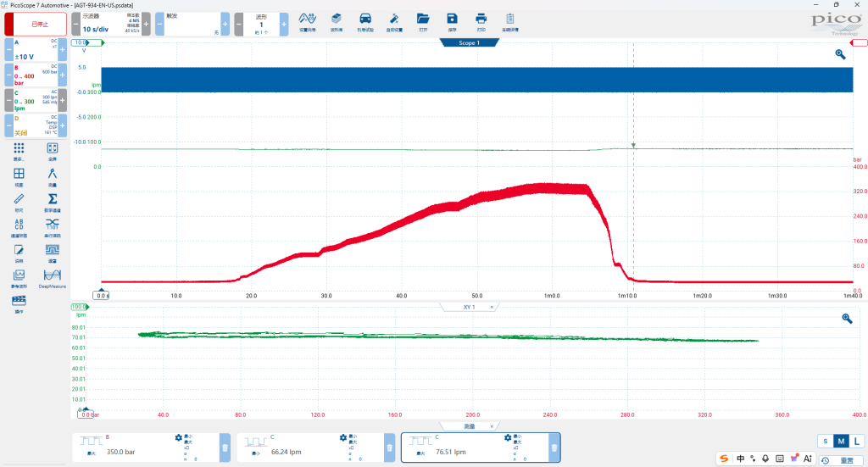Select the serial decoding tool
Image resolution: width=868 pixels, height=467 pixels.
[52, 227]
